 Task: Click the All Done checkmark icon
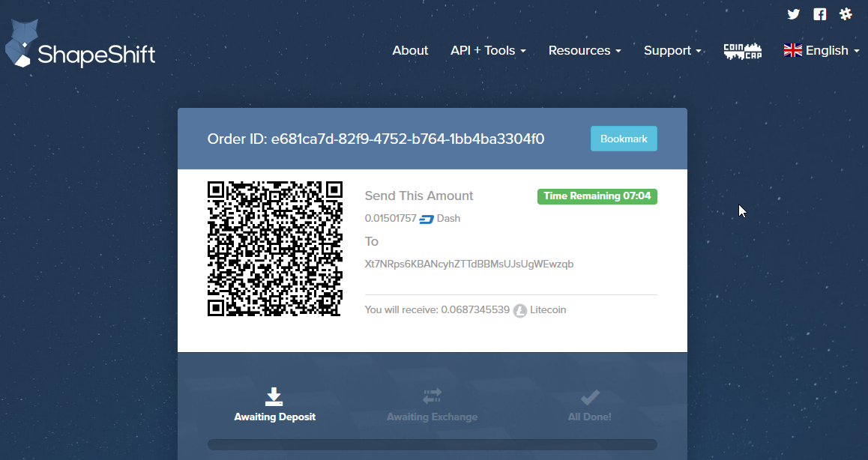tap(590, 397)
